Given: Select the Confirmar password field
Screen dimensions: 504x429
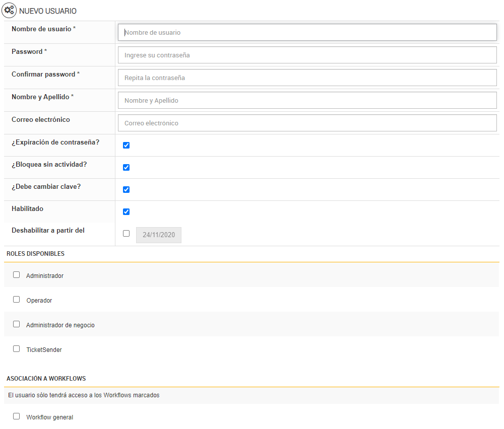Looking at the screenshot, I should [307, 78].
